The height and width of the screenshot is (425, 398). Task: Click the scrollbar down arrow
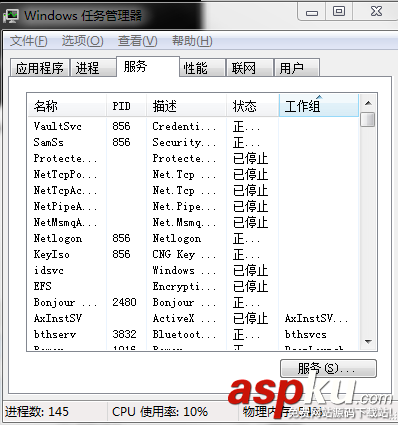click(368, 342)
